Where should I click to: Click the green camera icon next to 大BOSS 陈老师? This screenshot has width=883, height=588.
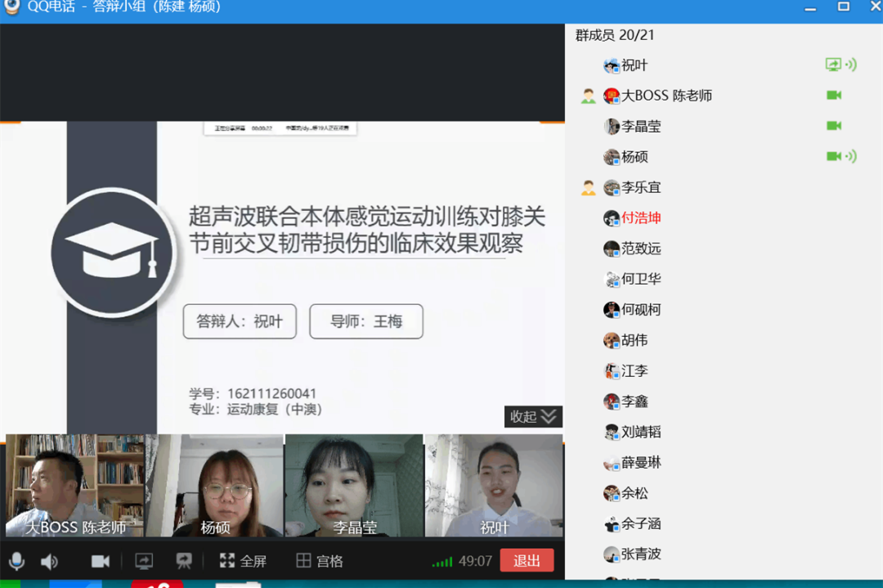tap(834, 96)
